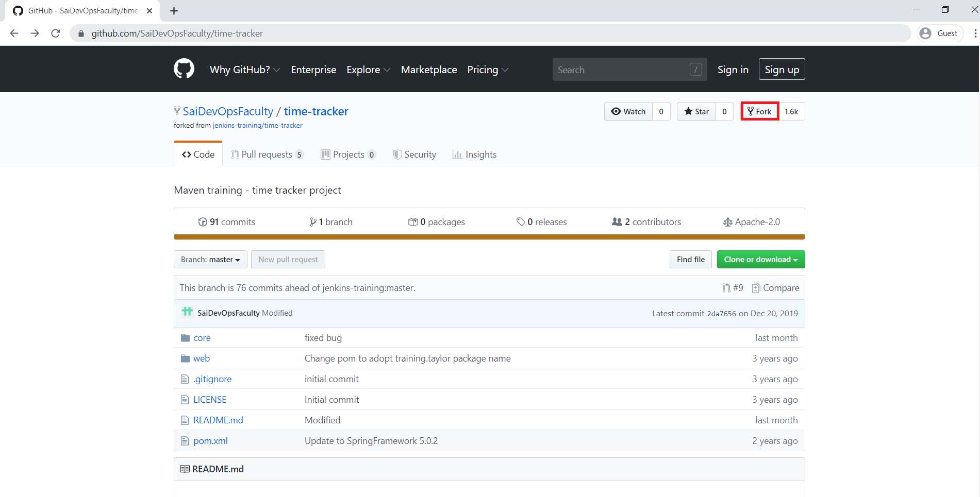Open the Guest profile avatar
Screen dimensions: 980x497
click(925, 33)
